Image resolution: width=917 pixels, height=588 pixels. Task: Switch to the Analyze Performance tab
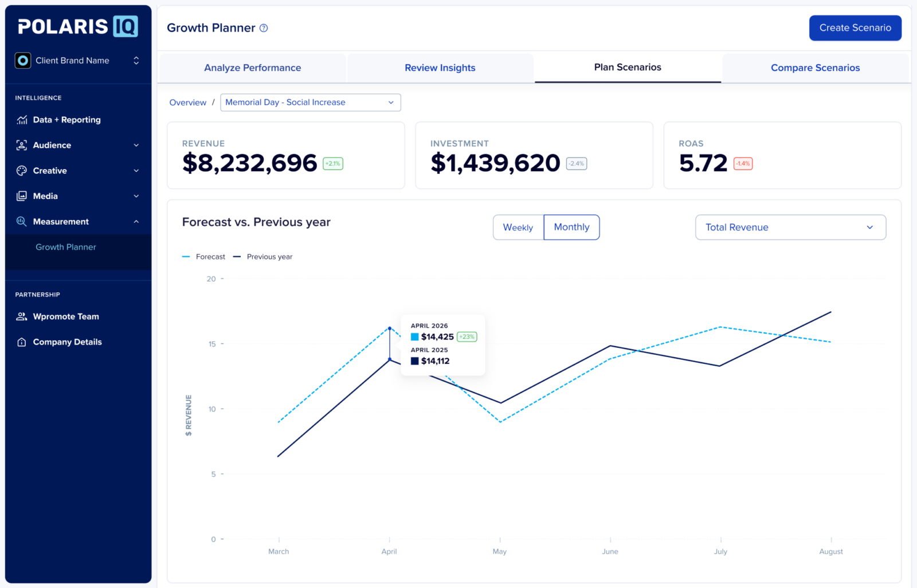pos(252,68)
